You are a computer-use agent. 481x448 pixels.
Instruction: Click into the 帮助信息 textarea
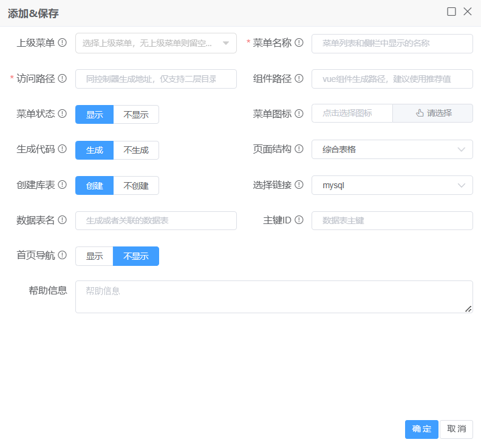273,297
